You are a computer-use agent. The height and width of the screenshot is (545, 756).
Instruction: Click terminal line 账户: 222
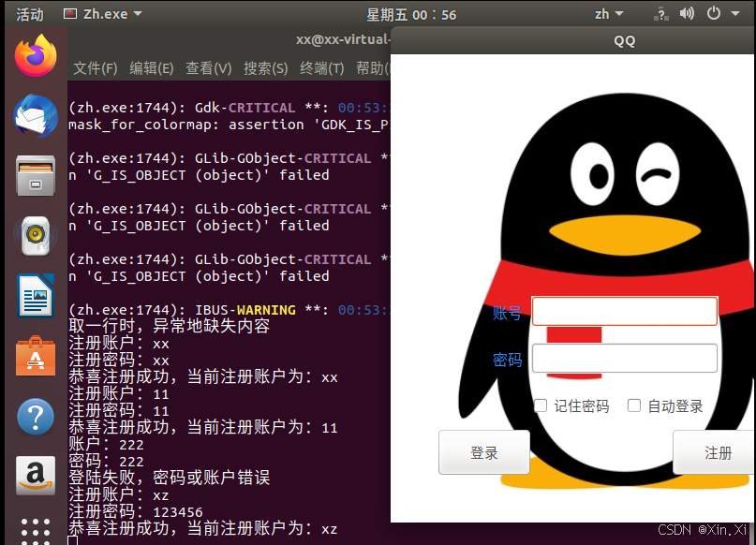(x=106, y=444)
